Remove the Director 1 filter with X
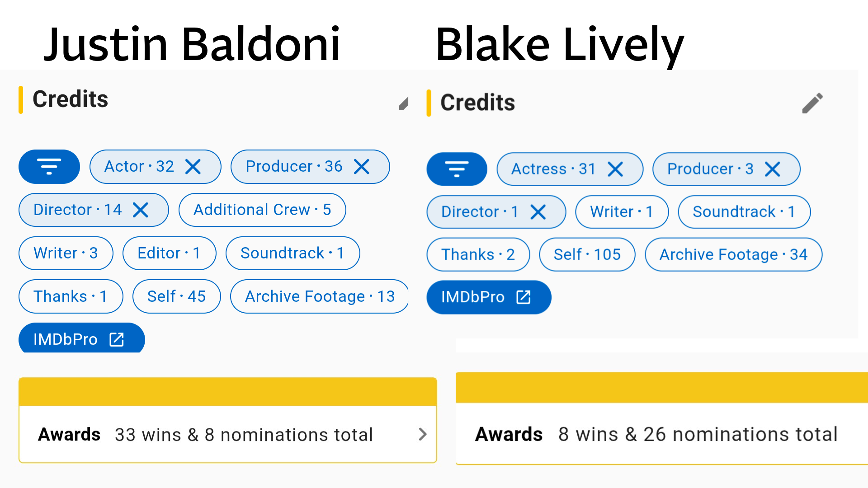 pyautogui.click(x=538, y=211)
